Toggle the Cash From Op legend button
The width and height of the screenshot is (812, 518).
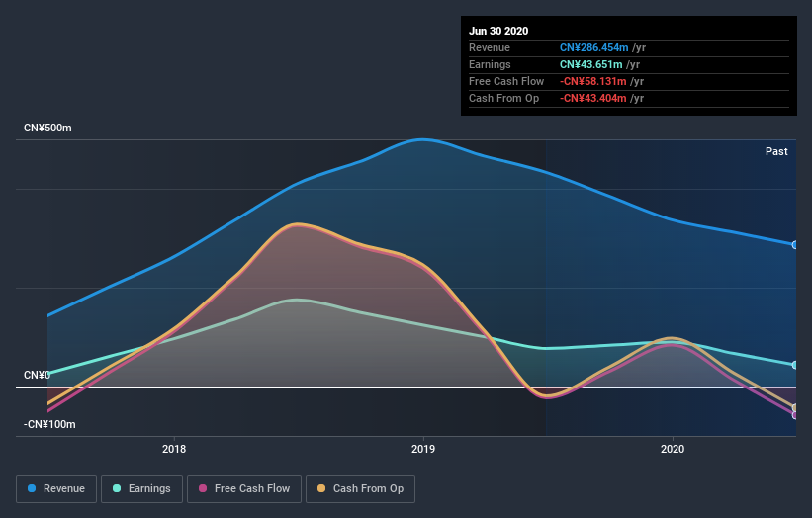[x=360, y=489]
